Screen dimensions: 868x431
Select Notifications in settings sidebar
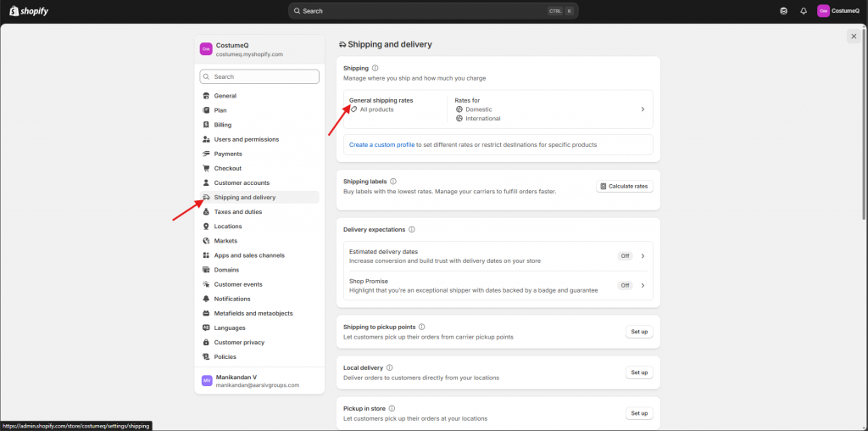pyautogui.click(x=232, y=299)
